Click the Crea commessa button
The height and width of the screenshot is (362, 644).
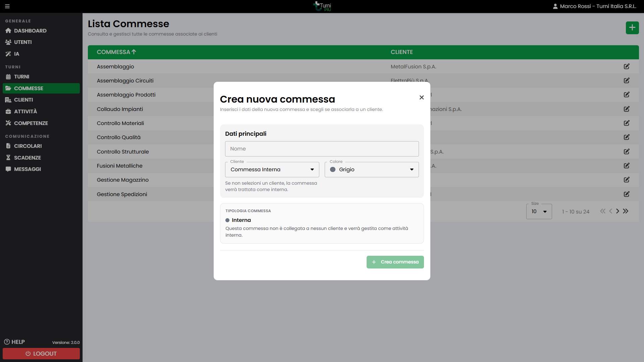395,262
